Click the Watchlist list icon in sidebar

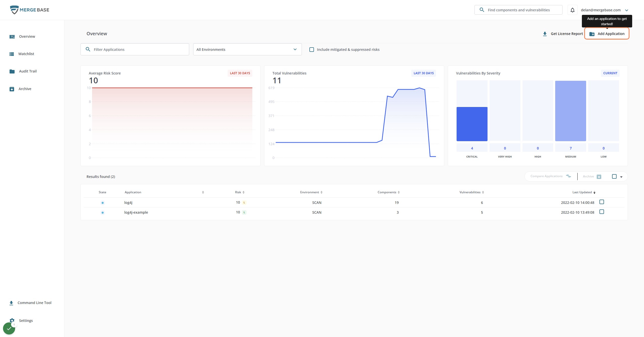click(12, 54)
